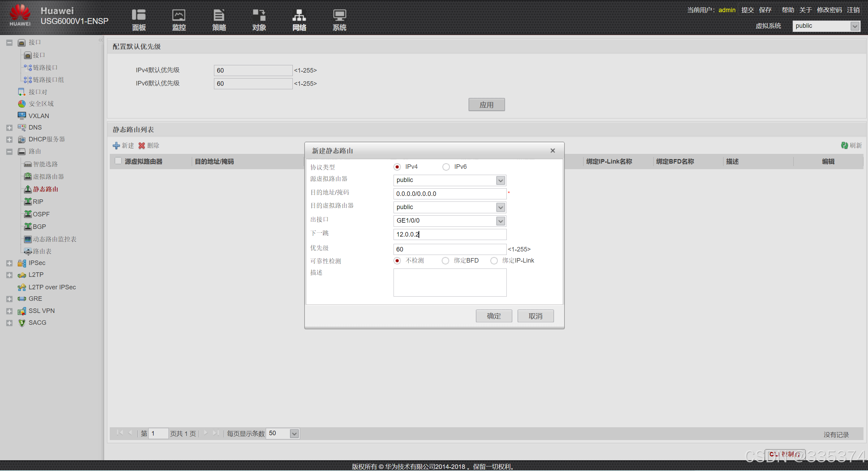Screen dimensions: 868x471
Task: Click the 刷新 refresh icon
Action: click(844, 146)
